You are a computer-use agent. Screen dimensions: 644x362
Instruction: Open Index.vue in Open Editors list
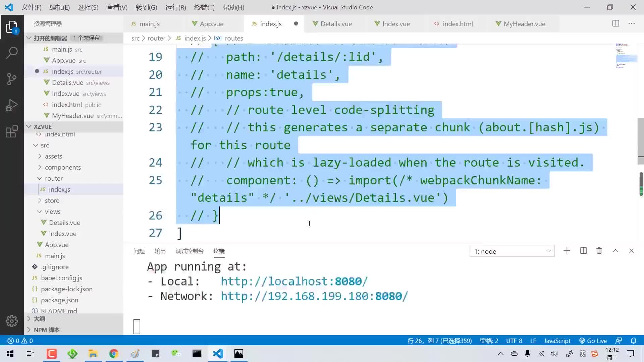(65, 94)
